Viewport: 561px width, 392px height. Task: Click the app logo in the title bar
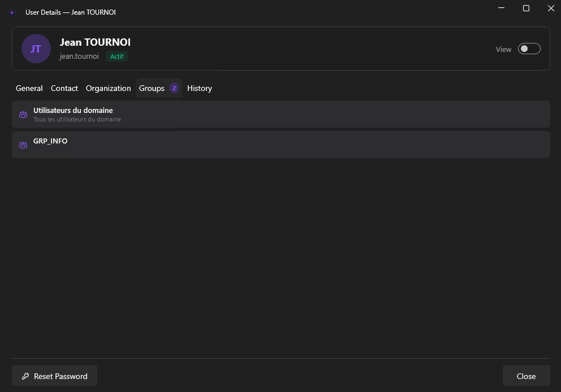point(11,12)
